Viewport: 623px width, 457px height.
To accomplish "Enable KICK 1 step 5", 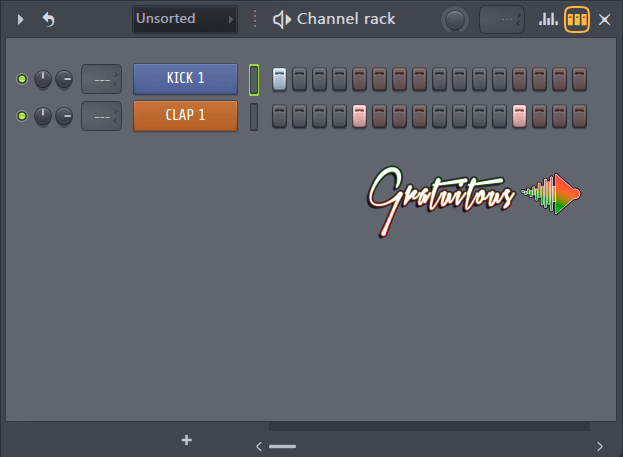I will point(360,79).
